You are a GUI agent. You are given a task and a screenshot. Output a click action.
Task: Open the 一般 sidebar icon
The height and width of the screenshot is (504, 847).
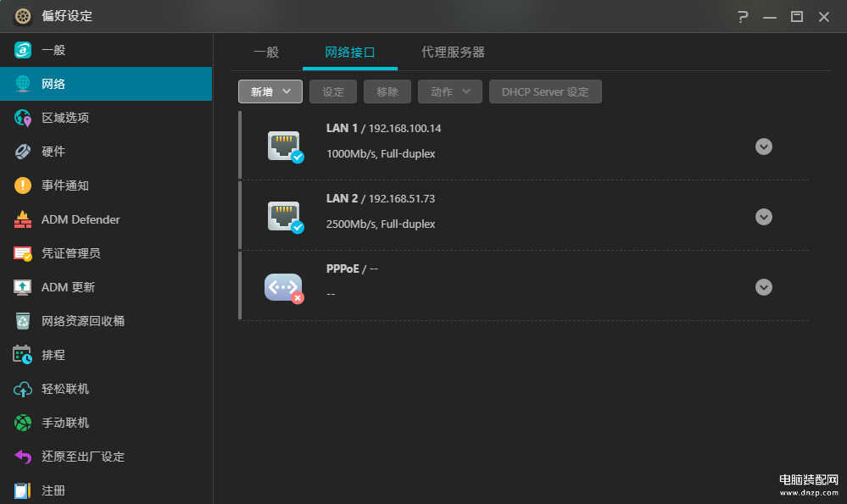coord(23,50)
